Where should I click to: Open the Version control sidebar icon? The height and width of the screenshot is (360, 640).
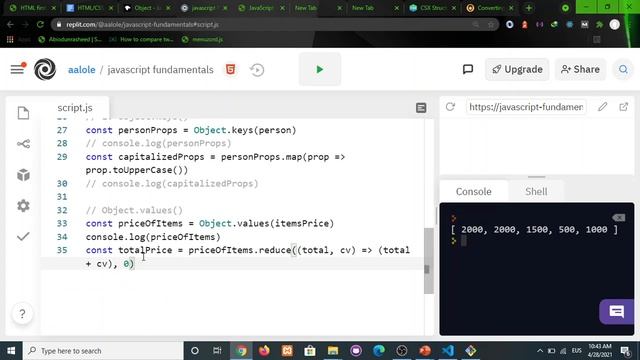tap(23, 144)
